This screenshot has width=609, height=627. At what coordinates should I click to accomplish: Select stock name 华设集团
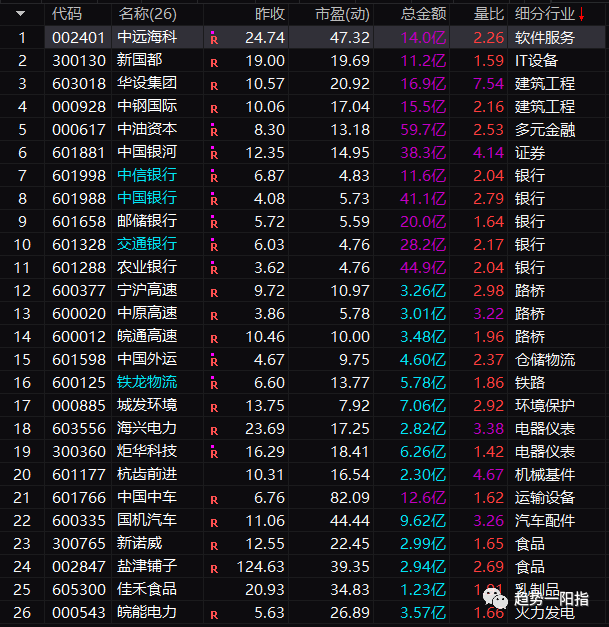(147, 83)
